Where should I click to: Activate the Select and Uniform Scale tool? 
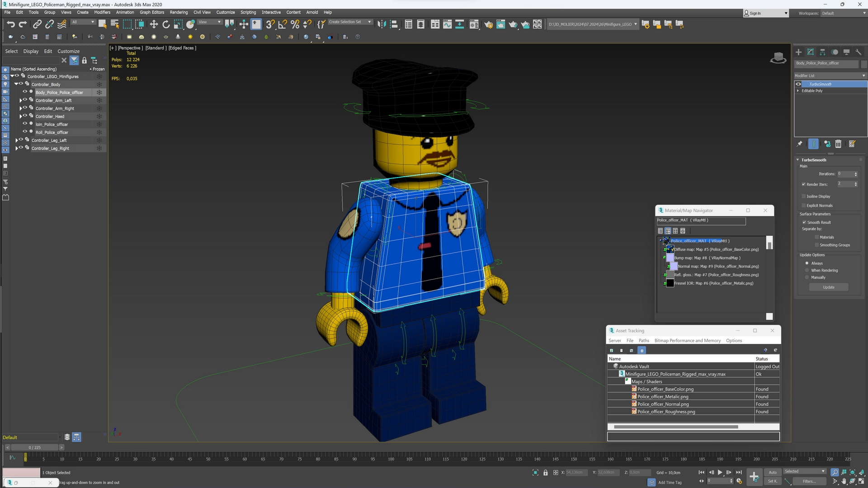178,24
